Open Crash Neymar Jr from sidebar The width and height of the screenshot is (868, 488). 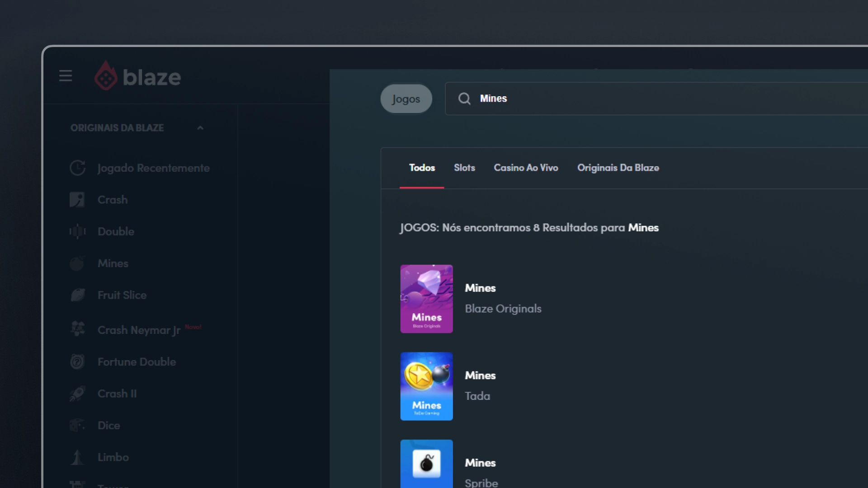[x=139, y=330]
